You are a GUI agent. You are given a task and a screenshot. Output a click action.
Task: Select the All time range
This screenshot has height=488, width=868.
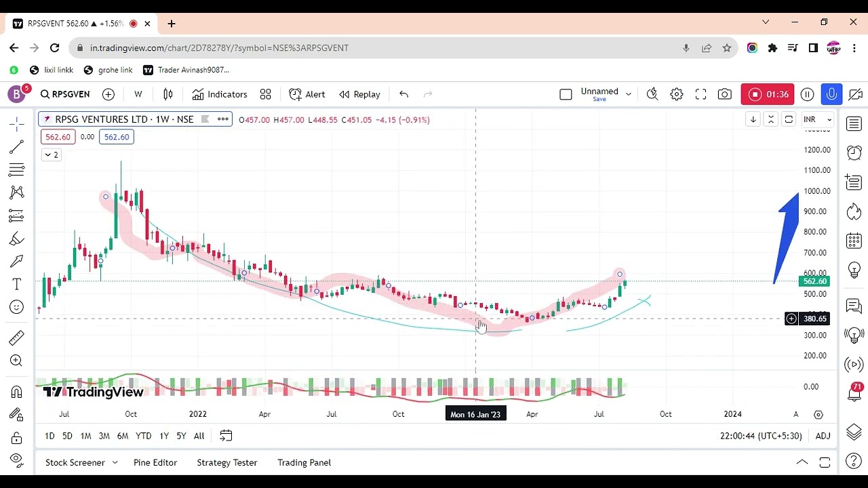199,436
